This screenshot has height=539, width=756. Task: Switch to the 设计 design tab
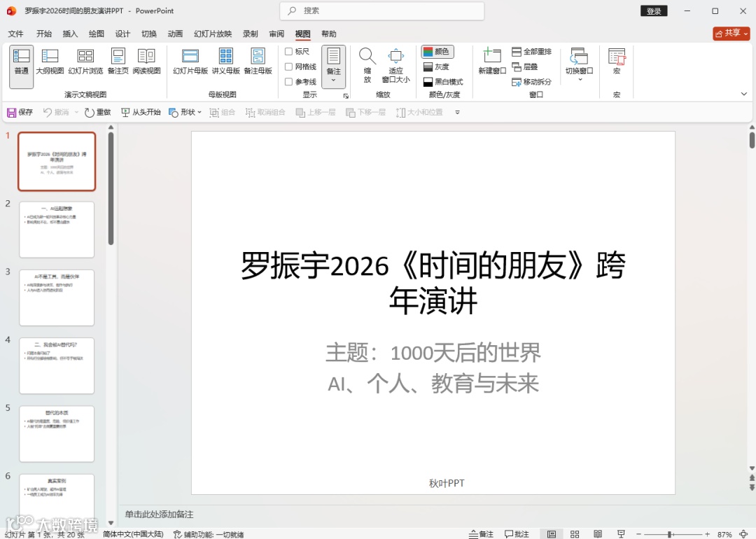click(122, 34)
